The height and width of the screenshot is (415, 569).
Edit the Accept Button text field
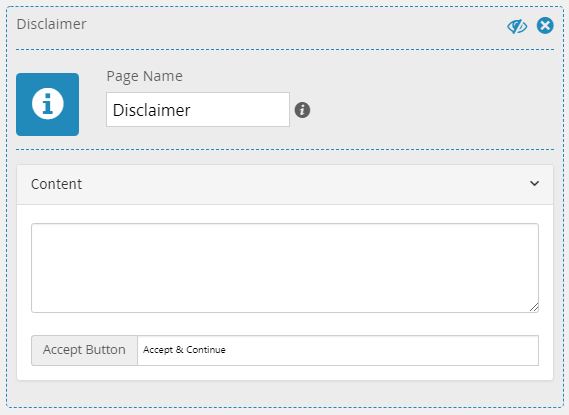(338, 350)
